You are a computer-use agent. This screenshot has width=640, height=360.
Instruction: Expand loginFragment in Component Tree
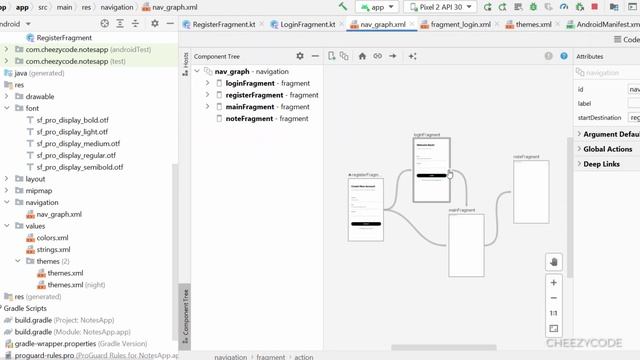207,83
